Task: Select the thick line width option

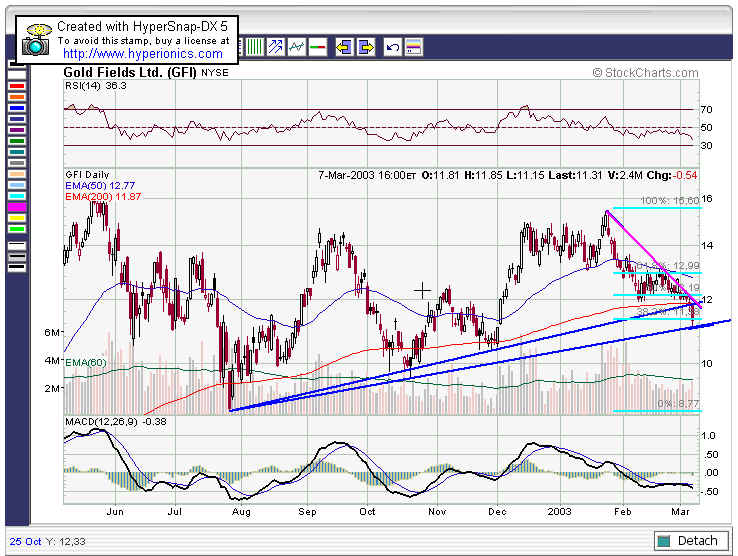Action: tap(17, 268)
